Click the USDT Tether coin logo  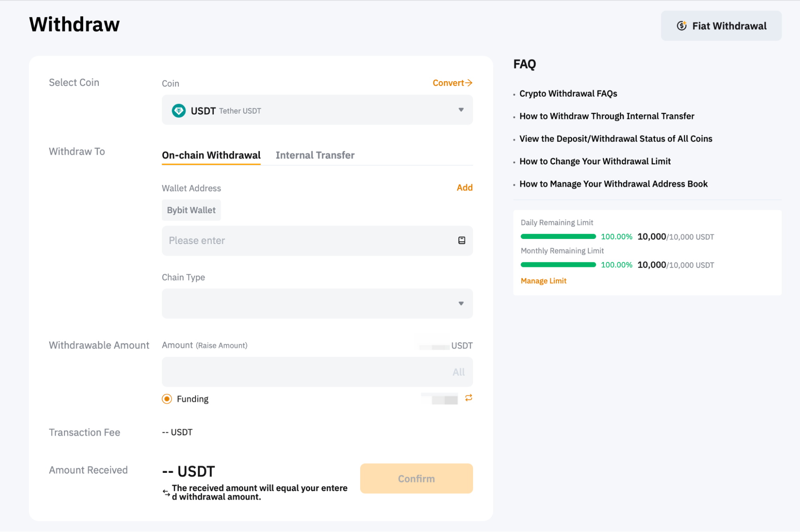click(178, 110)
